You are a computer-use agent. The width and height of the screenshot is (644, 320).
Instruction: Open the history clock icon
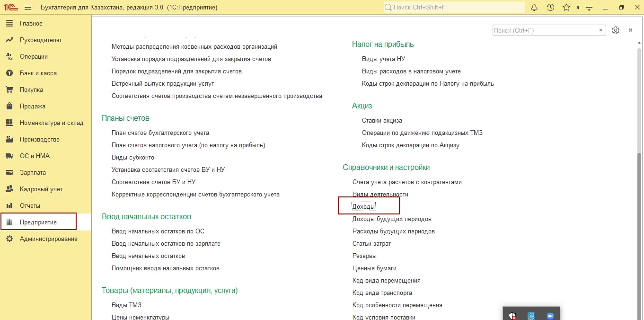point(550,8)
